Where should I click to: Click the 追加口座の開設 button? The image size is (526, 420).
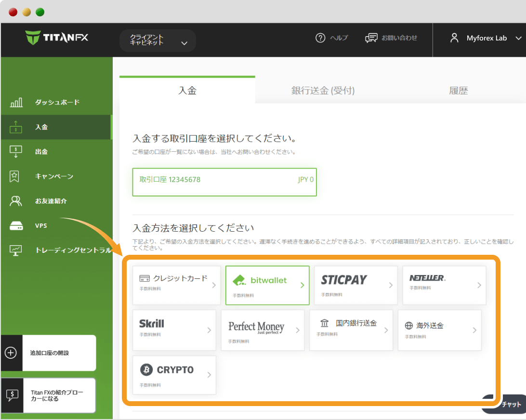click(49, 353)
